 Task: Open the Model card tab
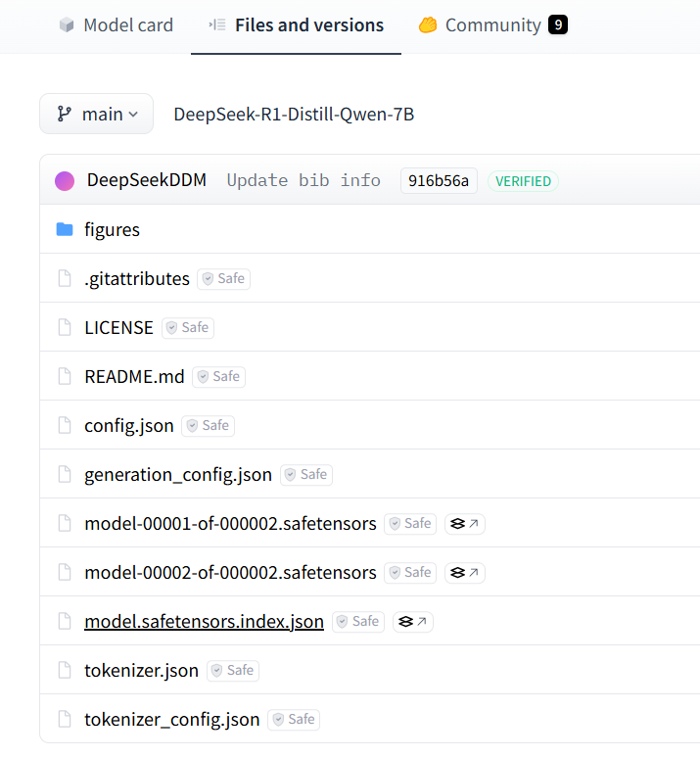[117, 25]
